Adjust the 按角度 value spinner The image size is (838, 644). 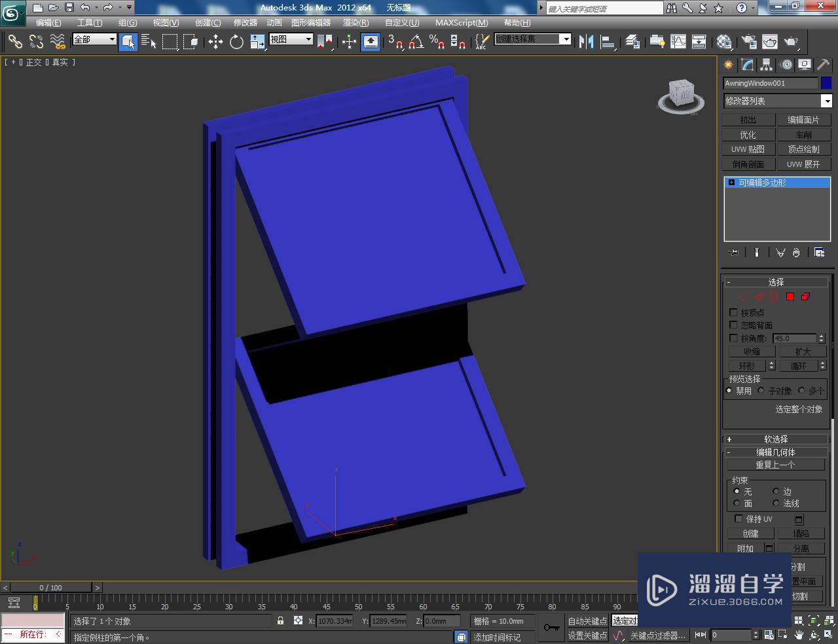point(822,338)
